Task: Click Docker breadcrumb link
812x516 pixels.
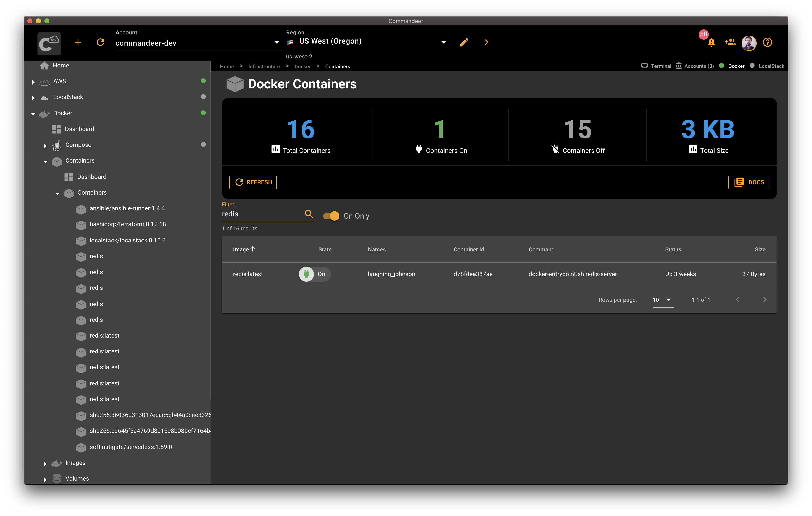Action: 302,67
